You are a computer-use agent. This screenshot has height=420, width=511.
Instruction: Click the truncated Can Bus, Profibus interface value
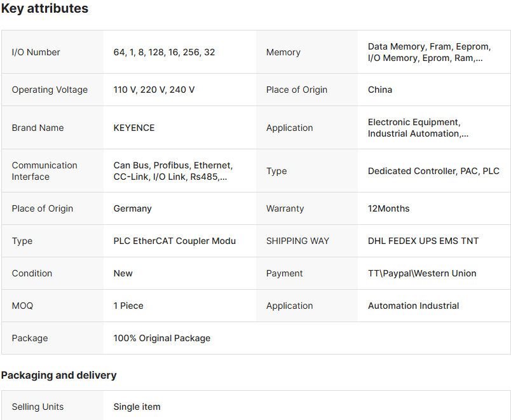coord(173,171)
